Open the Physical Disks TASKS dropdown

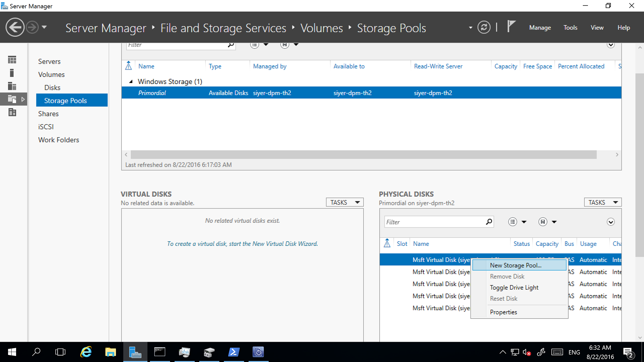[x=603, y=202]
